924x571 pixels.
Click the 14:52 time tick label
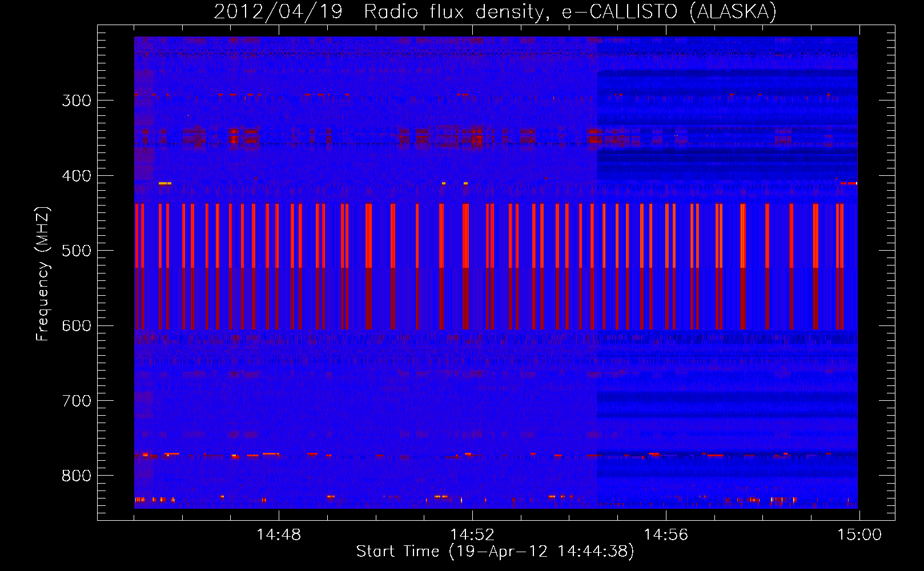point(472,535)
